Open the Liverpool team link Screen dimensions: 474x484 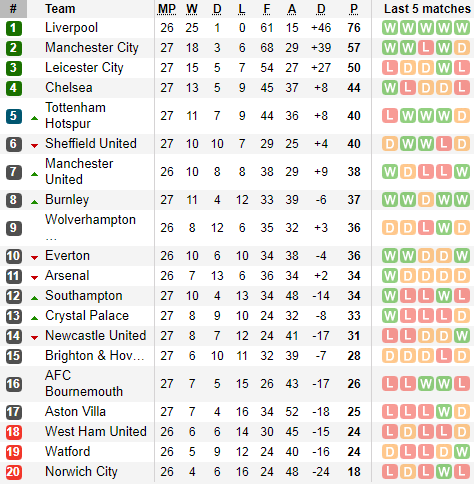[71, 28]
